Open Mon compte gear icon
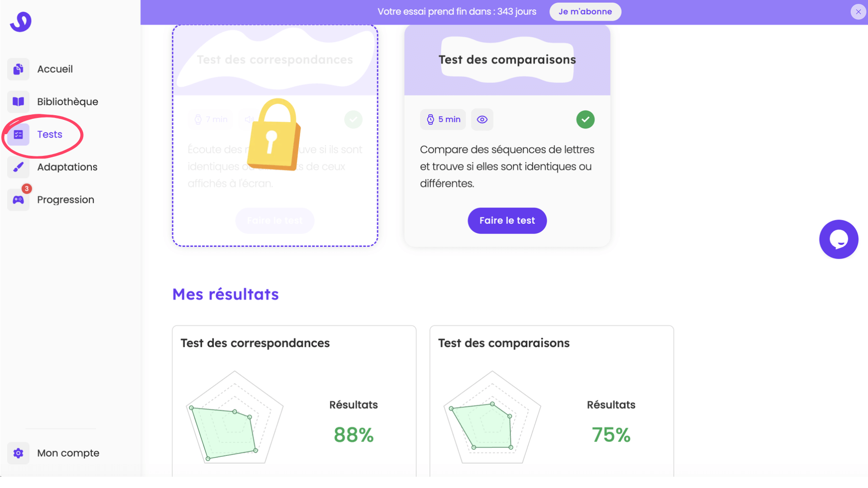The image size is (868, 488). (x=18, y=453)
